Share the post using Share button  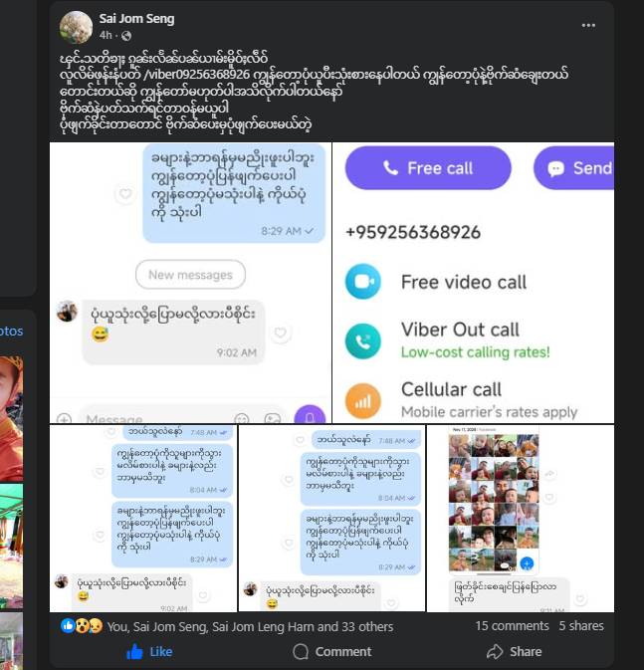coord(514,652)
